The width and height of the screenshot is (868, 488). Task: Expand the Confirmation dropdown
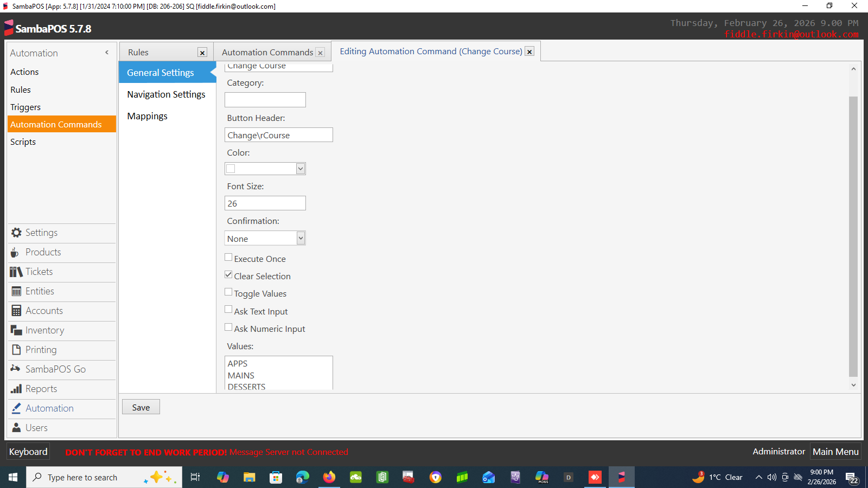tap(301, 238)
